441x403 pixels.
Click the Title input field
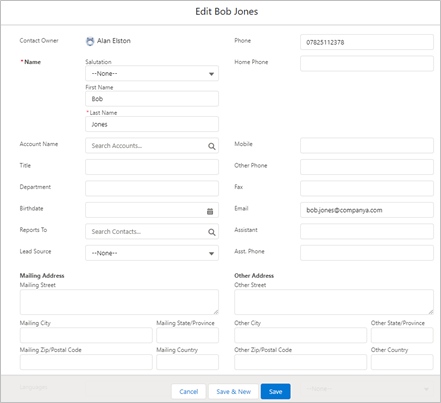[x=152, y=167]
